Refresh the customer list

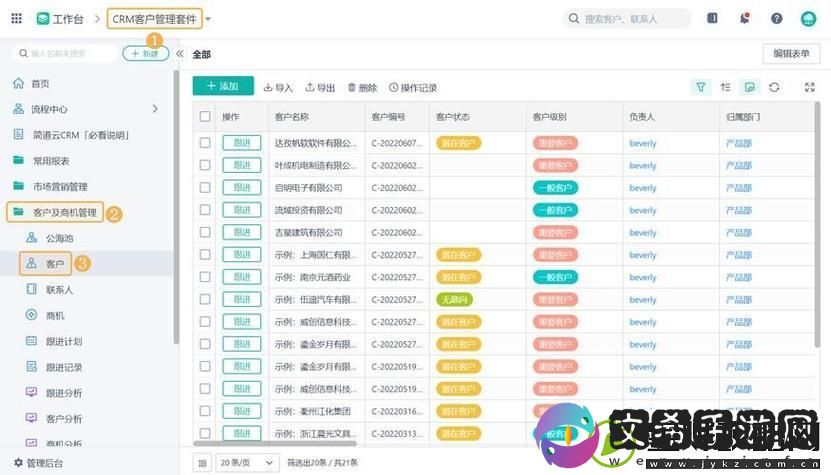(x=774, y=87)
